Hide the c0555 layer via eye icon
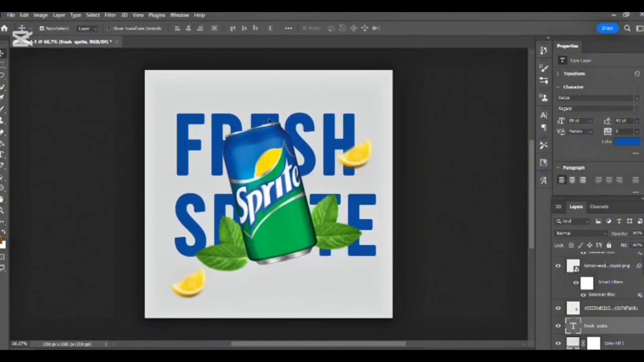Screen dimensions: 644x362 tap(558, 308)
